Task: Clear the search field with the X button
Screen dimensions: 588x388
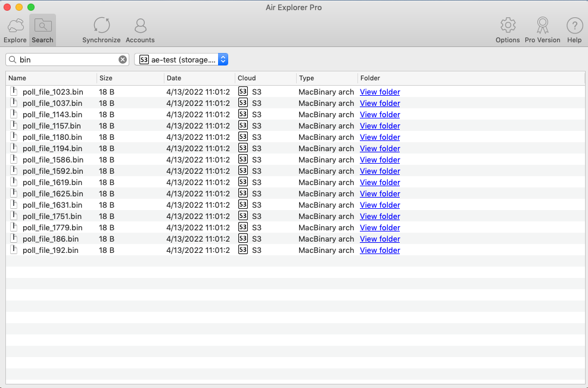Action: coord(123,60)
